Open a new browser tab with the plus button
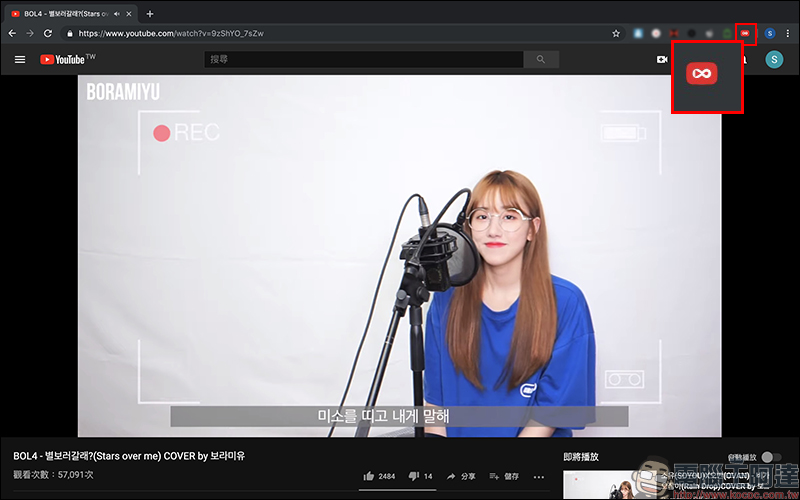800x500 pixels. pyautogui.click(x=149, y=14)
